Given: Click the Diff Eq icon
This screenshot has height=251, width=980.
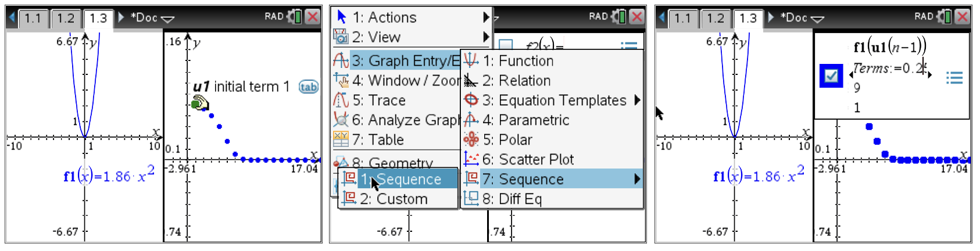Looking at the screenshot, I should [471, 199].
